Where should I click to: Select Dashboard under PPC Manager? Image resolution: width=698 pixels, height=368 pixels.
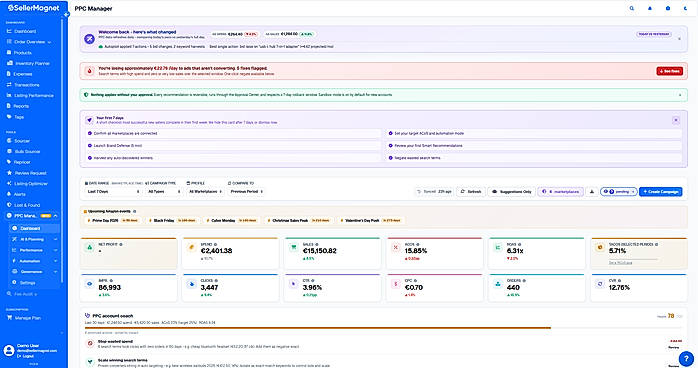click(34, 228)
